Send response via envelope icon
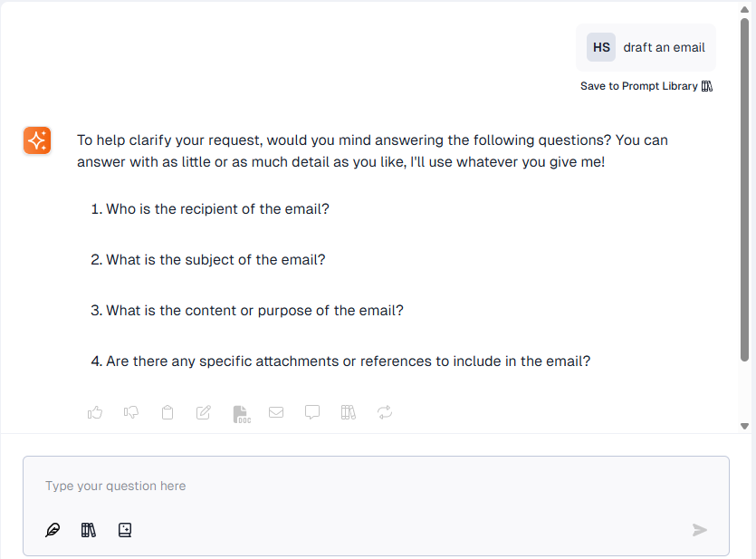Screen dimensions: 756x559 click(x=276, y=412)
